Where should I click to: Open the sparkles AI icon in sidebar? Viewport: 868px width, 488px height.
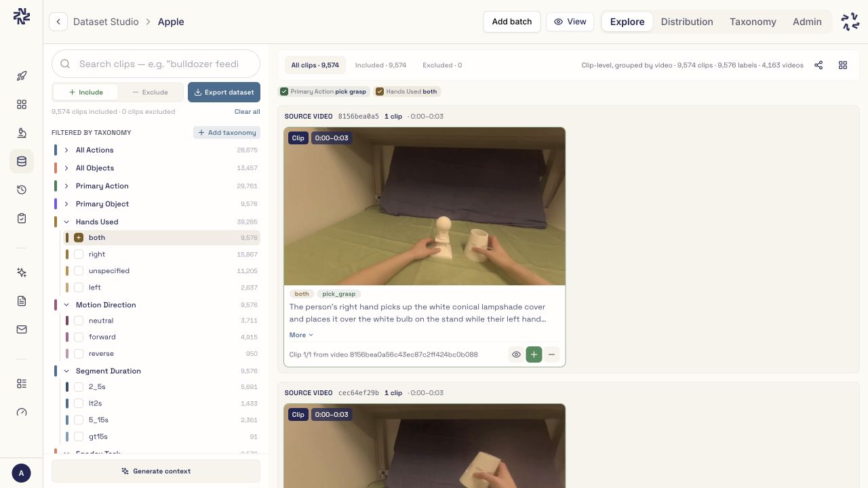[x=22, y=272]
